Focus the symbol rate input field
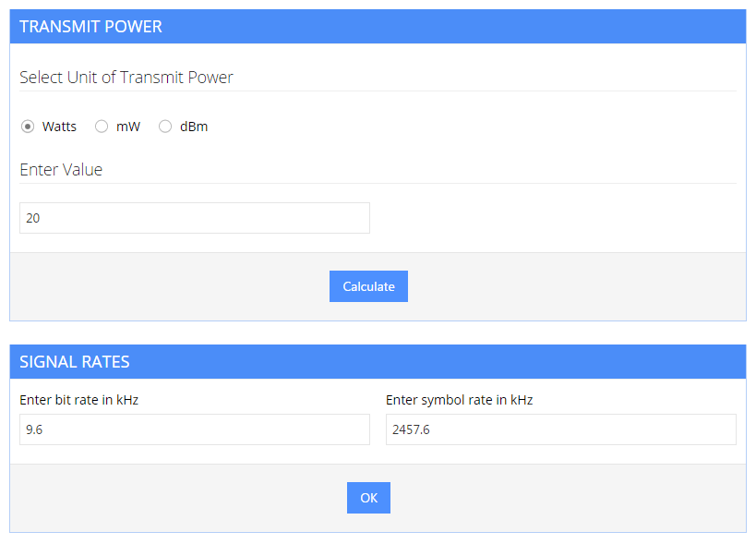The height and width of the screenshot is (544, 756). point(560,429)
